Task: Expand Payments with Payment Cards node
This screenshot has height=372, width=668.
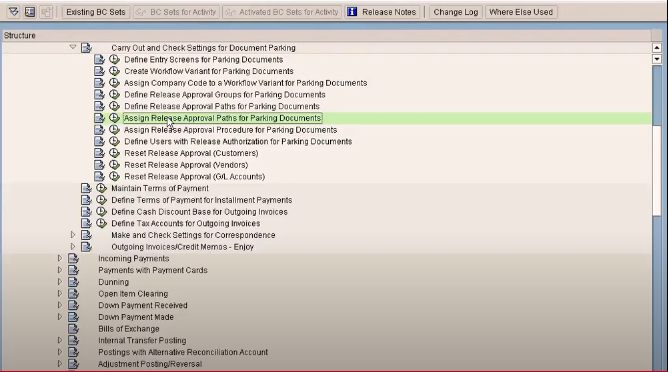Action: (60, 270)
